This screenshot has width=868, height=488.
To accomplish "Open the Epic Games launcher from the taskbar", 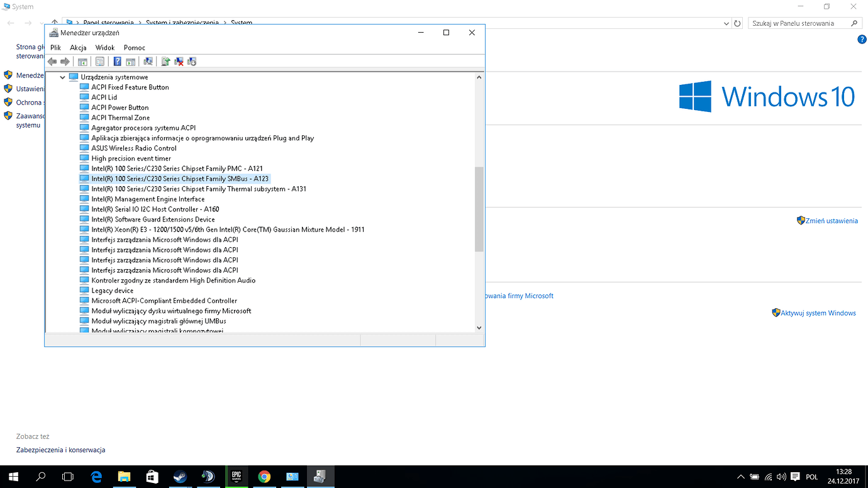I will tap(236, 476).
